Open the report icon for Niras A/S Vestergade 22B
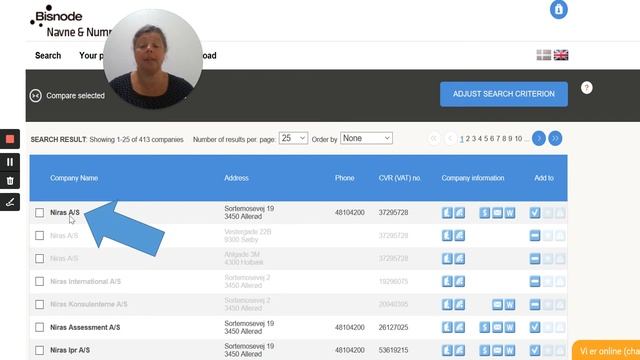Screen dimensions: 640x360 [447, 236]
